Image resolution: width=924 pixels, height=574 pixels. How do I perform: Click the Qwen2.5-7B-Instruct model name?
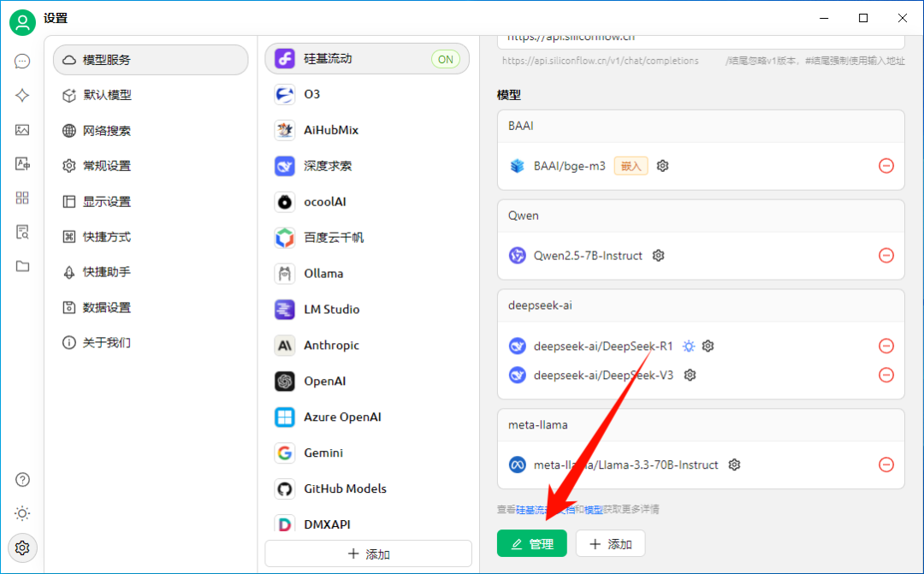coord(588,256)
